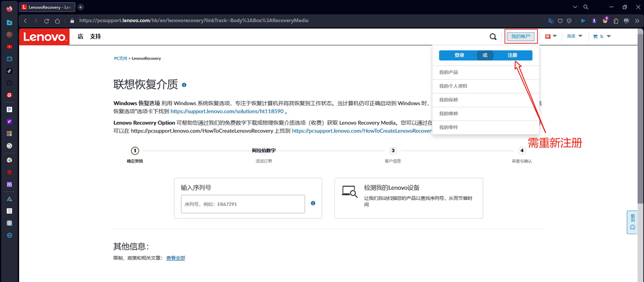The width and height of the screenshot is (644, 282).
Task: Click step 3 客户信息 circle
Action: 393,151
